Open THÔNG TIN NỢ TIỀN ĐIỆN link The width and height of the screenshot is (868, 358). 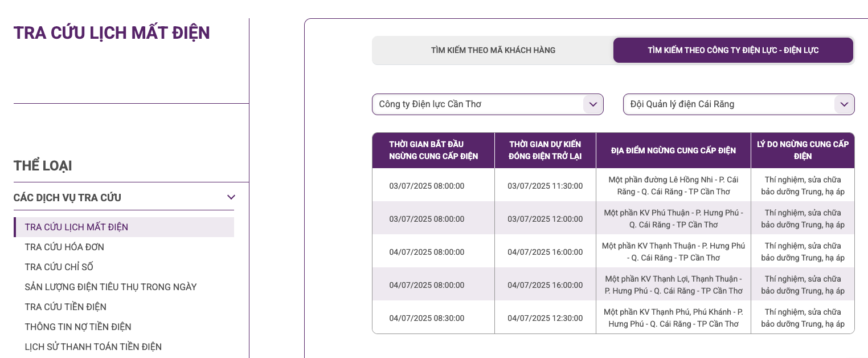point(78,327)
